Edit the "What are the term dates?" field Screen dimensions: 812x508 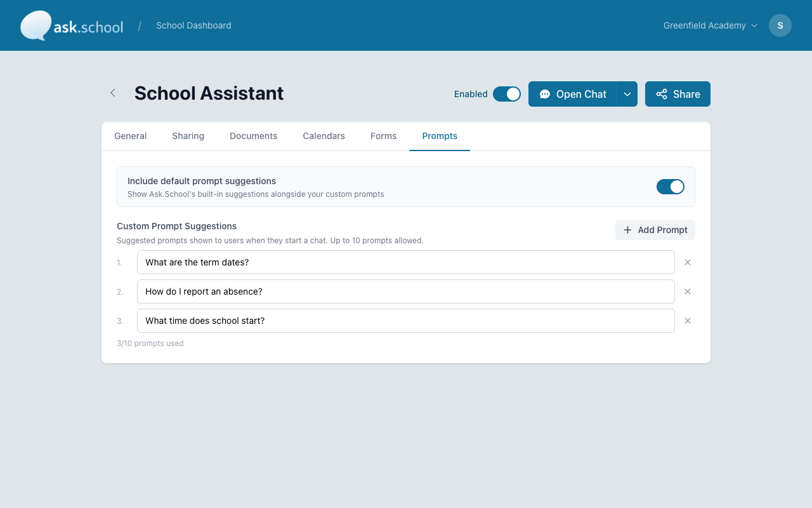(406, 262)
